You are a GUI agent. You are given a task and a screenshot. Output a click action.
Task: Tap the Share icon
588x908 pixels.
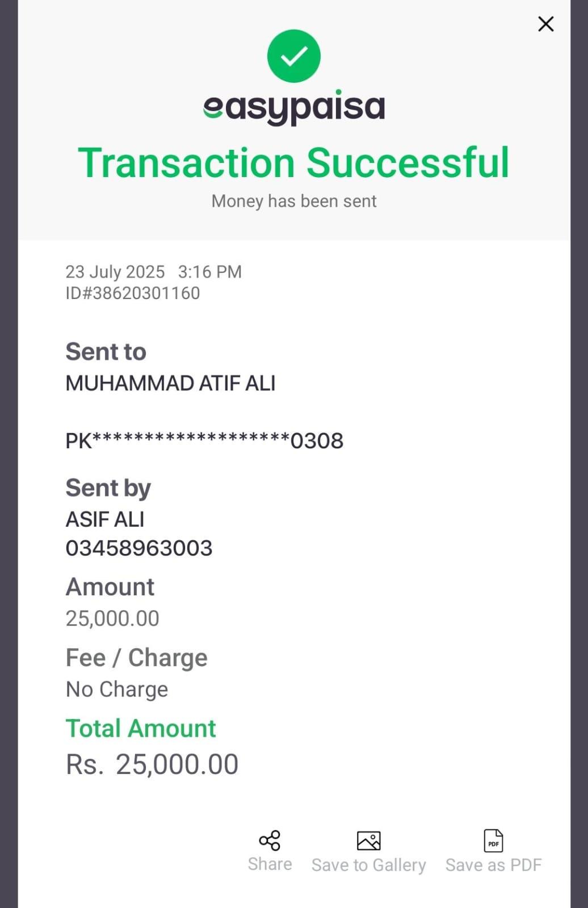[x=270, y=840]
